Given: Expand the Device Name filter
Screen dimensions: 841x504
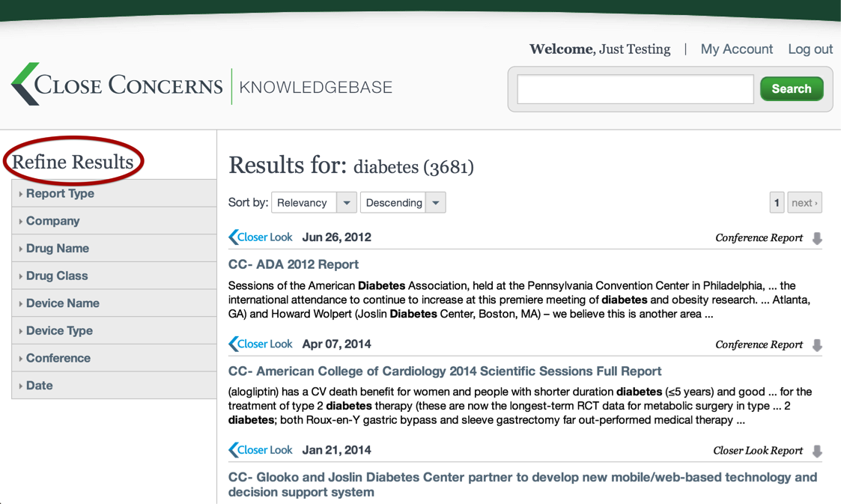Looking at the screenshot, I should click(115, 303).
